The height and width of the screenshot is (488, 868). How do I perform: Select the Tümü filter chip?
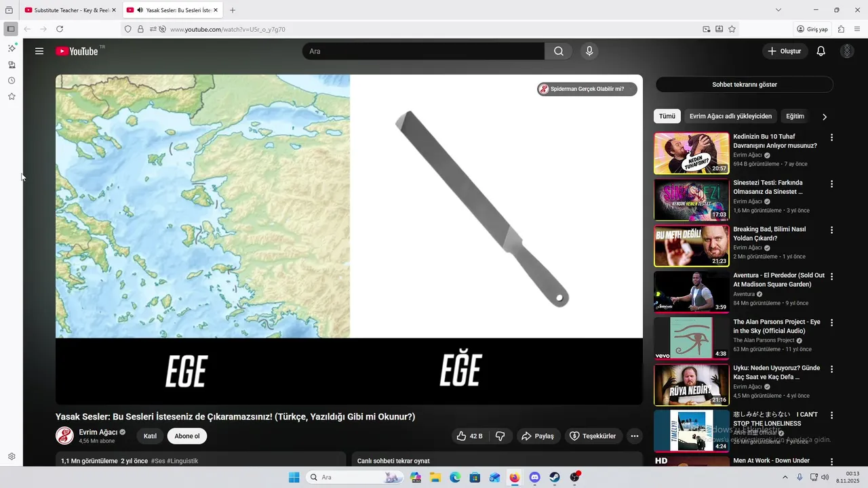coord(667,116)
